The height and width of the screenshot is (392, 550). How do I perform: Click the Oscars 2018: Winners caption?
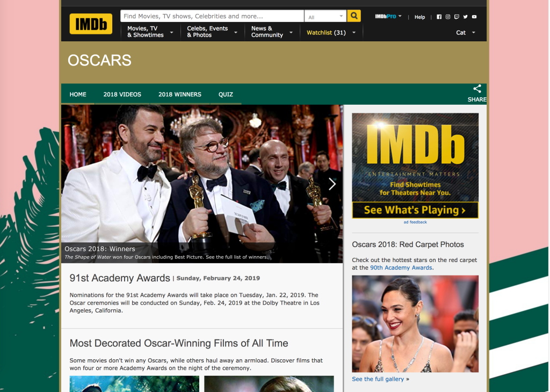coord(99,249)
